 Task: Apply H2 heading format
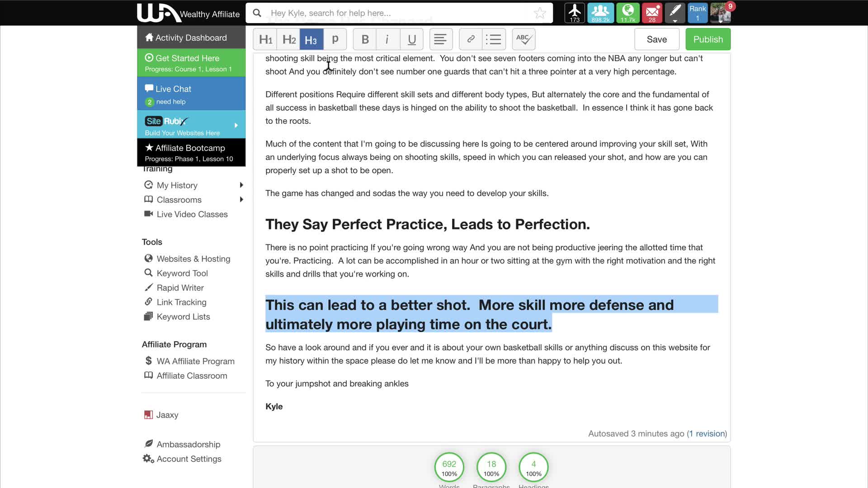pos(289,39)
